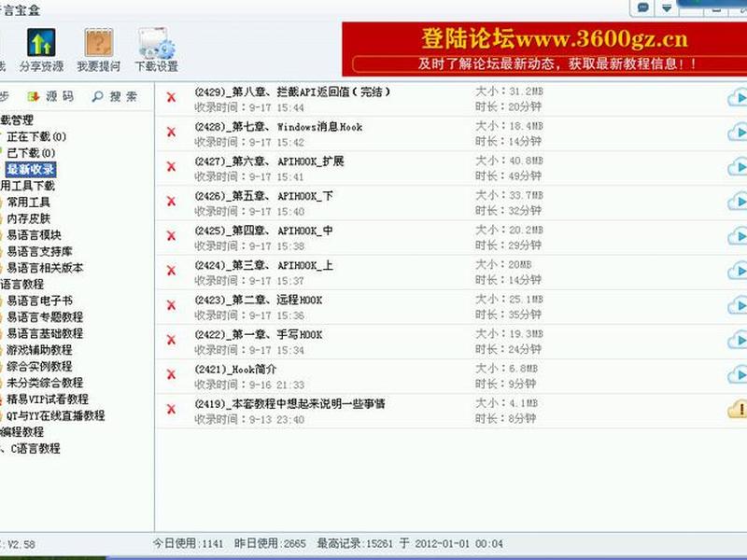Click red X for item 2428 第七章
The width and height of the screenshot is (747, 560).
click(171, 132)
